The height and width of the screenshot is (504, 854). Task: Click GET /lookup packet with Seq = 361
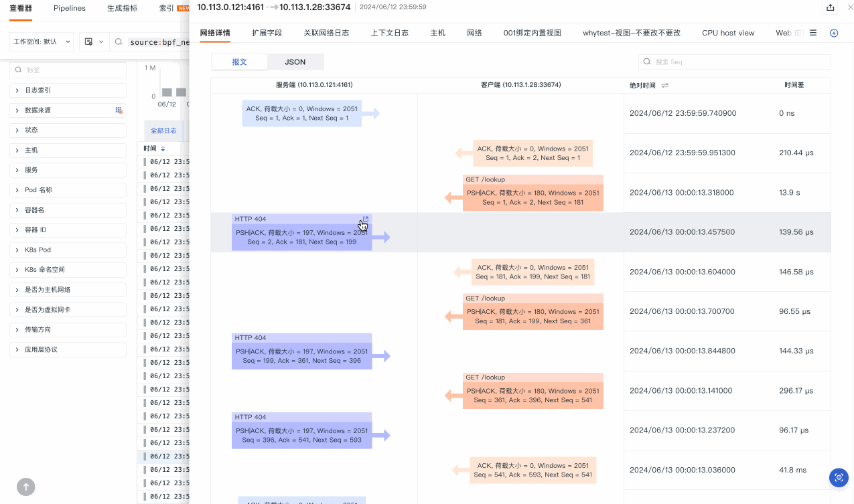pos(533,391)
